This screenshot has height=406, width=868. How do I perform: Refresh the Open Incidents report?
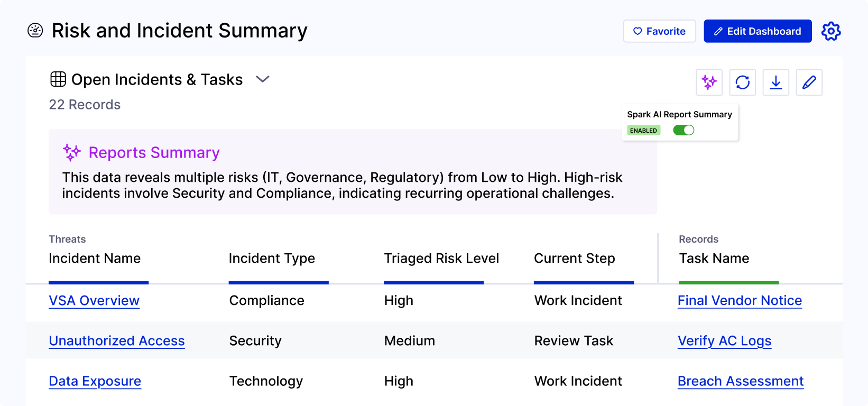pos(742,82)
